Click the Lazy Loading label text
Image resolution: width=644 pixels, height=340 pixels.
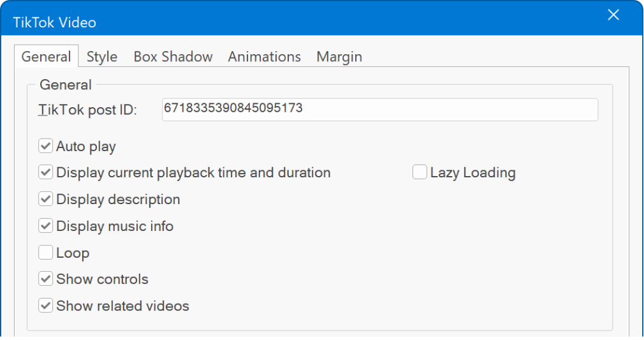tap(472, 173)
